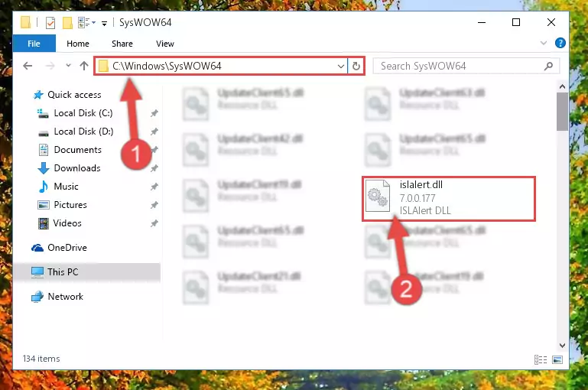Open Videos in the navigation pane

(x=67, y=223)
